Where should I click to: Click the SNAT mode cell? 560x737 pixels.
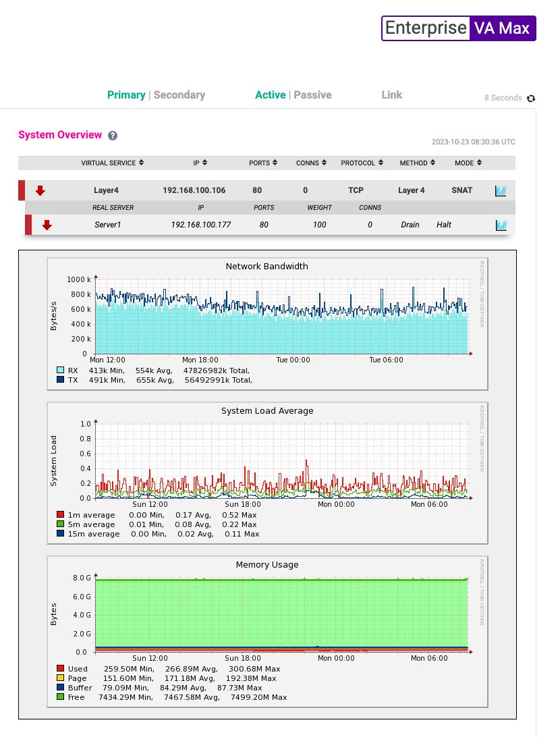(461, 190)
